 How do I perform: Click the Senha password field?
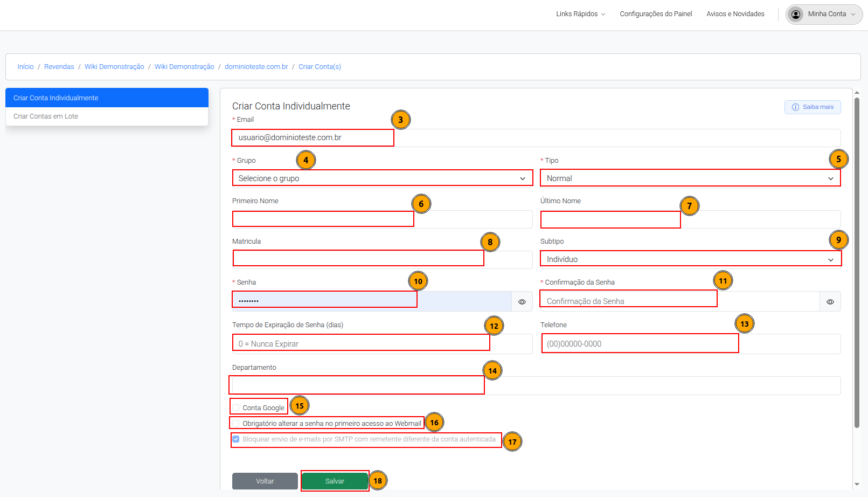click(372, 301)
